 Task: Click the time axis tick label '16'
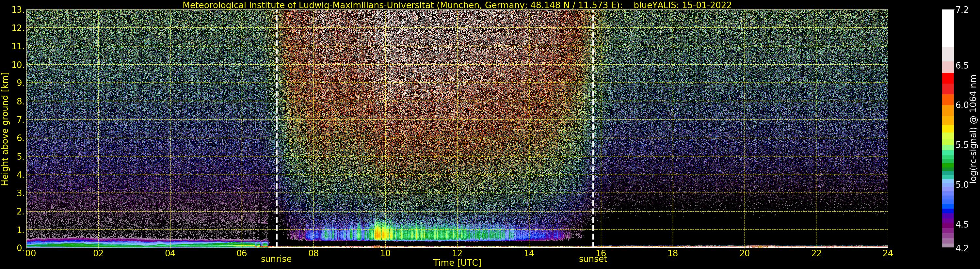pos(601,253)
